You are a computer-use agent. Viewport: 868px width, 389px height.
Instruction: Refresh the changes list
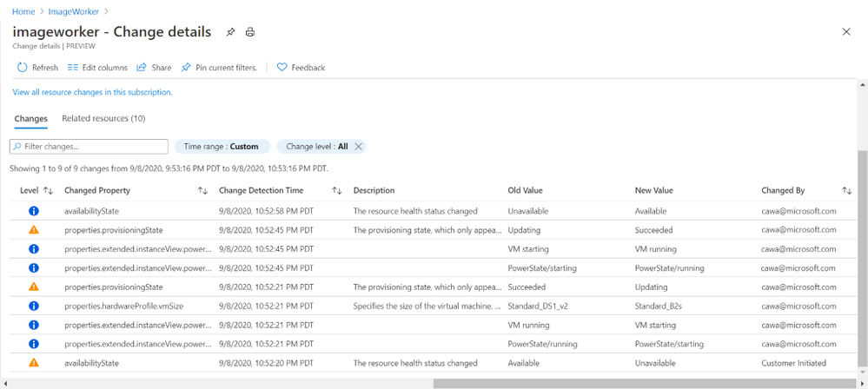pos(37,68)
